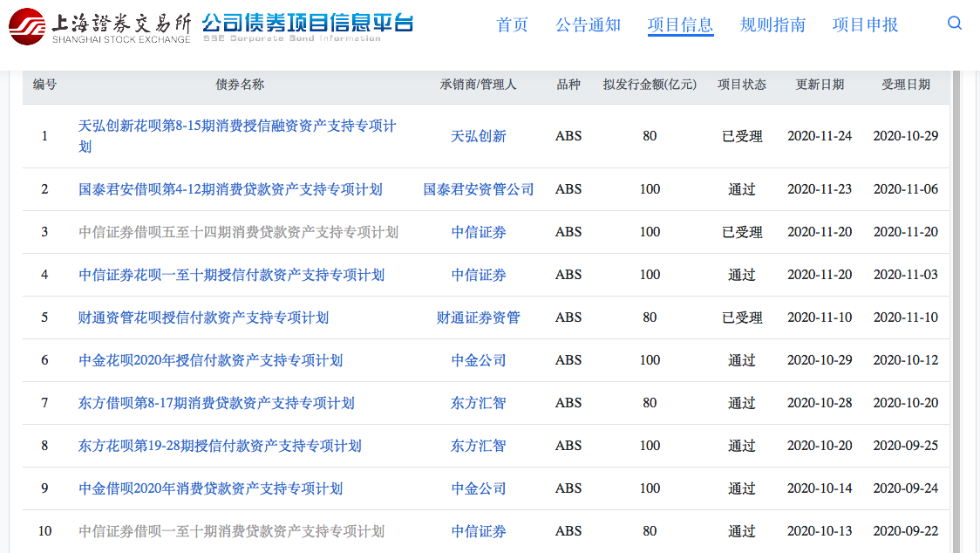This screenshot has height=553, width=980.
Task: Click underwriter 天弘创新 link
Action: click(x=479, y=136)
